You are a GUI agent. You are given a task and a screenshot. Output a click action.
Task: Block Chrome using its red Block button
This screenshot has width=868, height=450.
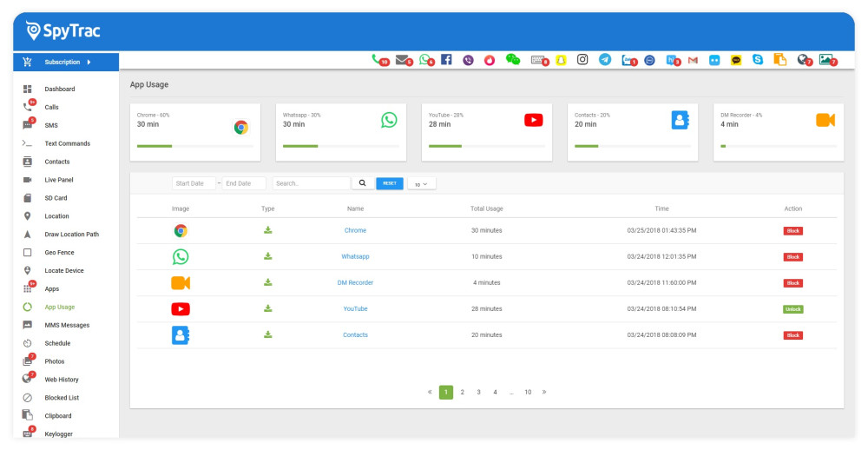click(792, 231)
